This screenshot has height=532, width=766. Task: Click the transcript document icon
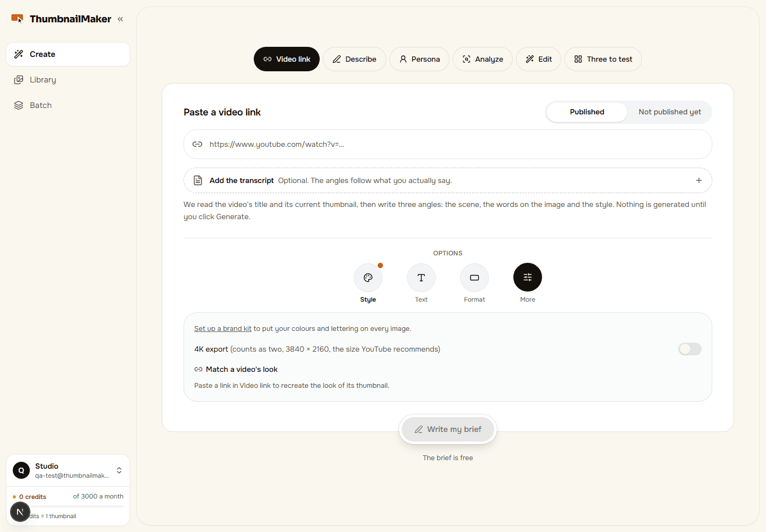click(198, 180)
